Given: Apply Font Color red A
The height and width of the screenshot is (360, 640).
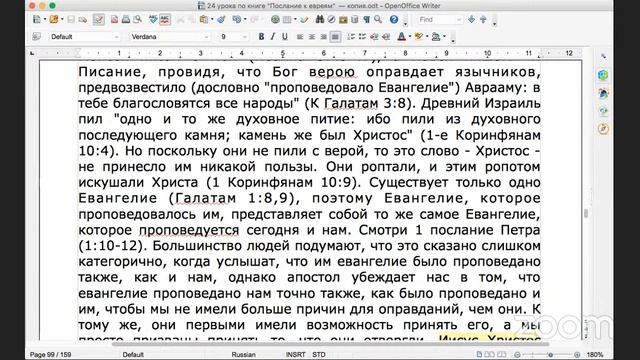Looking at the screenshot, I should point(401,37).
